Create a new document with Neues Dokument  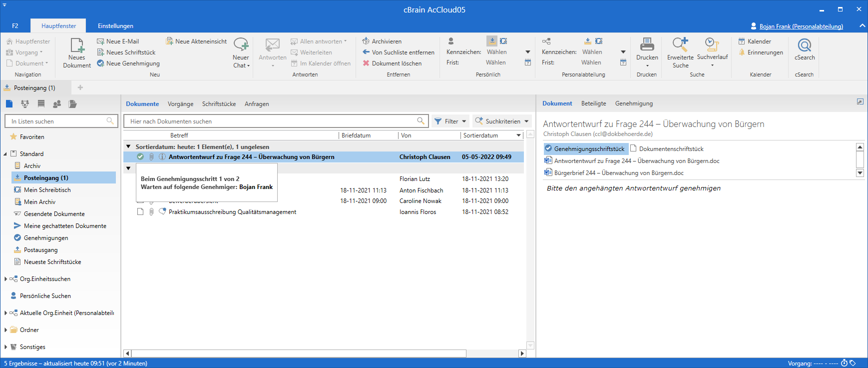pos(77,52)
